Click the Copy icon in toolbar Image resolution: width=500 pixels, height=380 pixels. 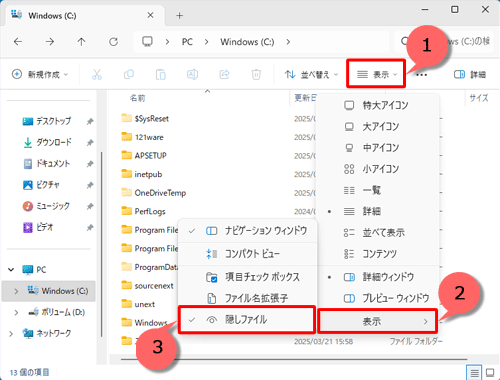tap(129, 74)
